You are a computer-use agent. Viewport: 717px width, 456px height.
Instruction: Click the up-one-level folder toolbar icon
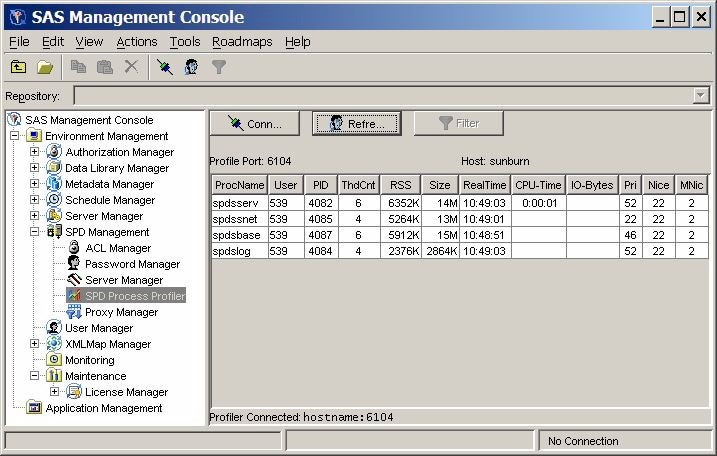click(19, 67)
